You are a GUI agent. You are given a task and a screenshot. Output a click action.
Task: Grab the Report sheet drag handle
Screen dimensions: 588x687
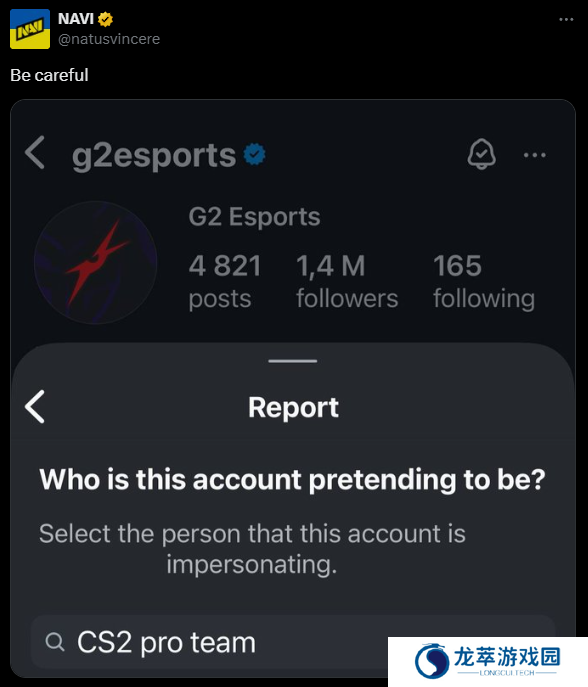click(293, 361)
